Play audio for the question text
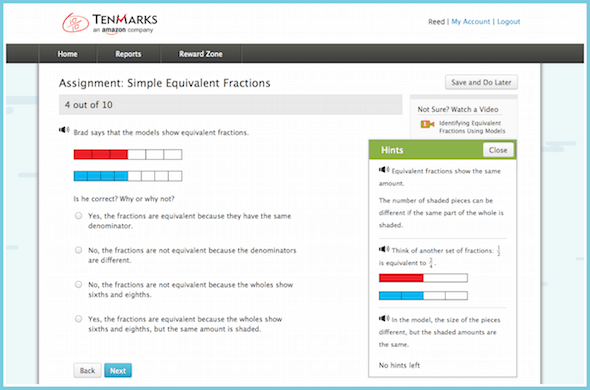This screenshot has height=390, width=590. (64, 130)
